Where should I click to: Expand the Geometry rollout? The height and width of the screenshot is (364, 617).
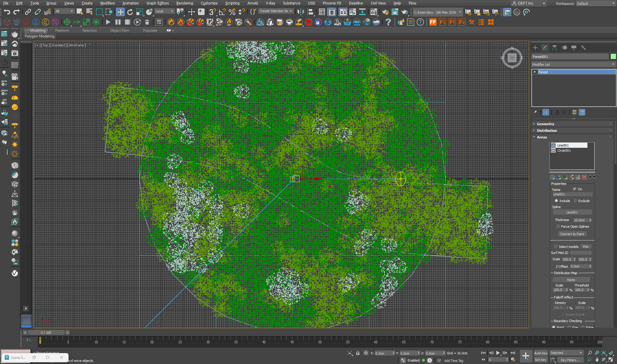(x=545, y=124)
